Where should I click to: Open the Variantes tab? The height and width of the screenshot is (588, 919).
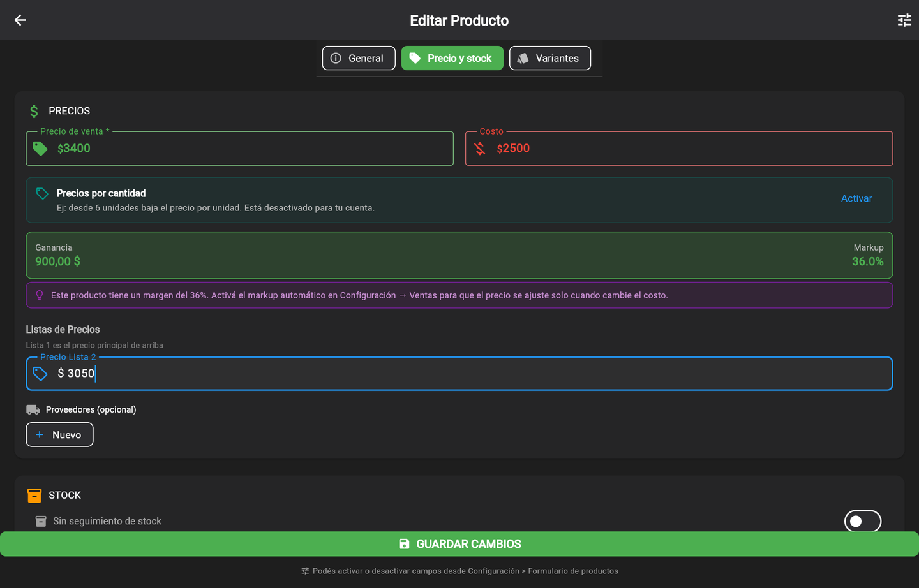click(550, 58)
